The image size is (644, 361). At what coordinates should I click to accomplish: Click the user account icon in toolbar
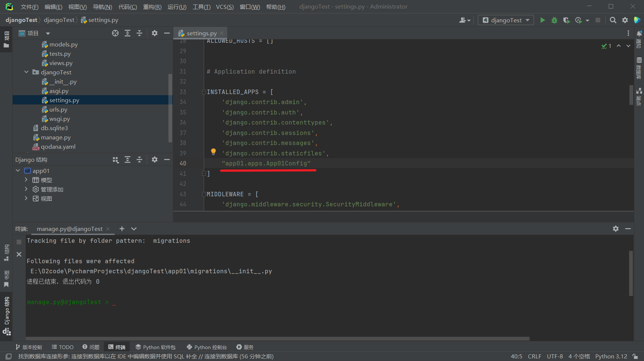(x=465, y=20)
